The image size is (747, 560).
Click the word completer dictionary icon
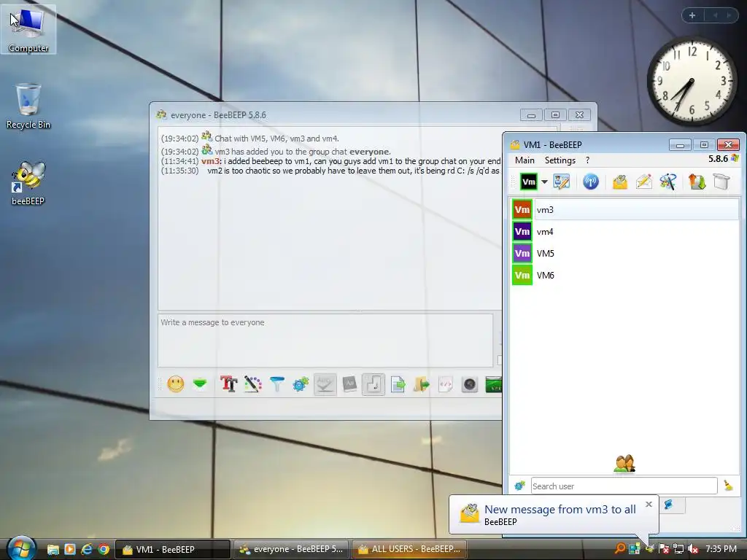349,384
